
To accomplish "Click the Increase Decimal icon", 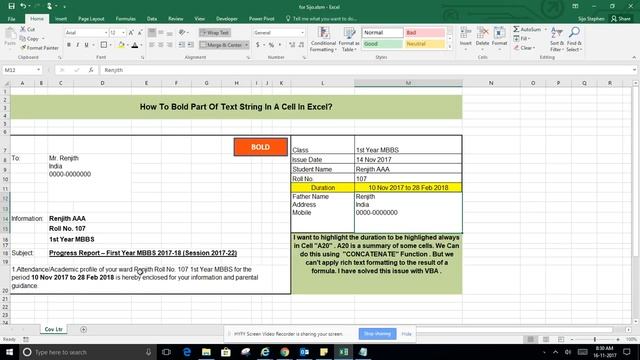I will pyautogui.click(x=292, y=45).
